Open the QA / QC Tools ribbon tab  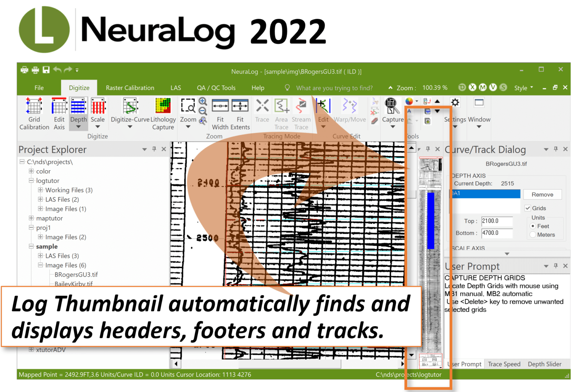216,88
